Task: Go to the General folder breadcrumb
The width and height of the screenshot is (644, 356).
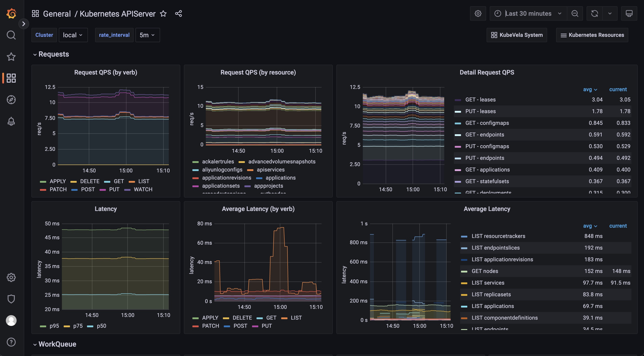Action: [x=57, y=13]
